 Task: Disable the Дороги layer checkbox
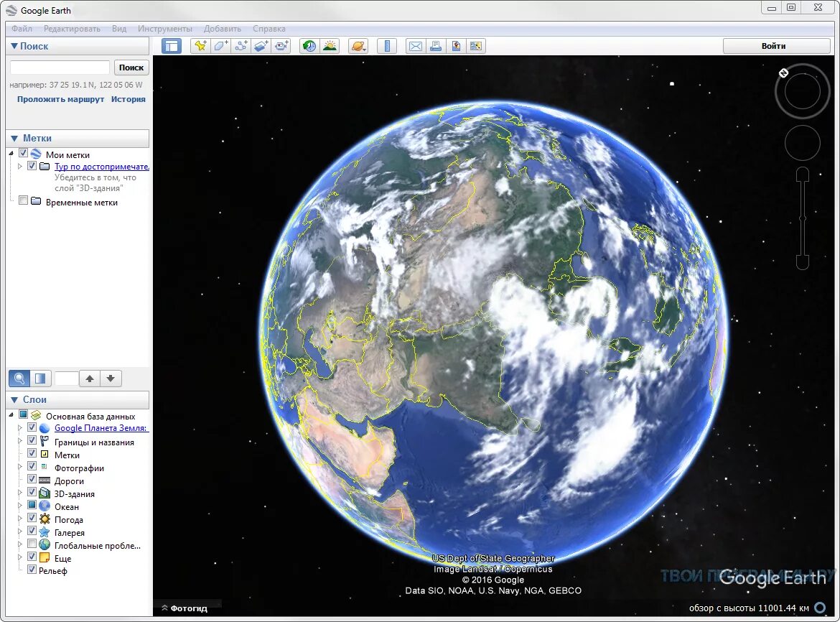point(32,479)
